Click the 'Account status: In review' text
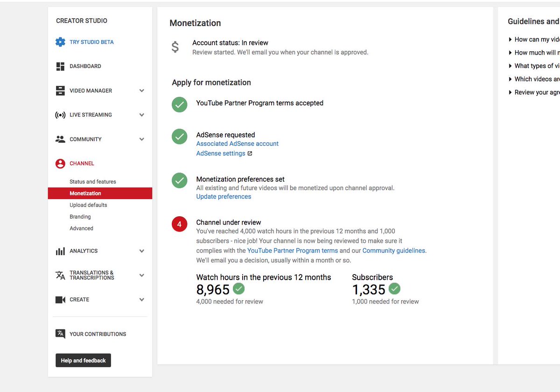 (230, 43)
